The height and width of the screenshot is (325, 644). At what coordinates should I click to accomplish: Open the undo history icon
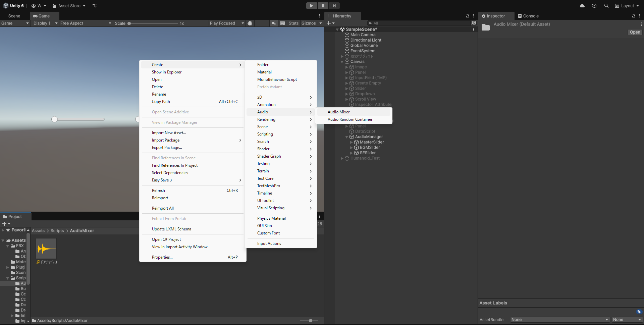click(x=594, y=6)
